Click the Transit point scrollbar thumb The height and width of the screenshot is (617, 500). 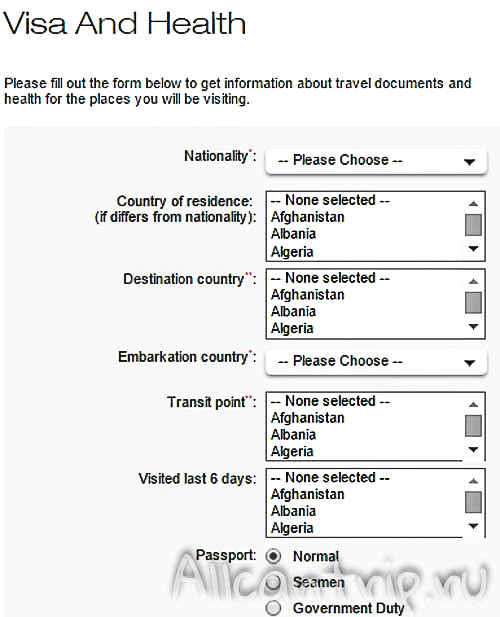pyautogui.click(x=473, y=426)
